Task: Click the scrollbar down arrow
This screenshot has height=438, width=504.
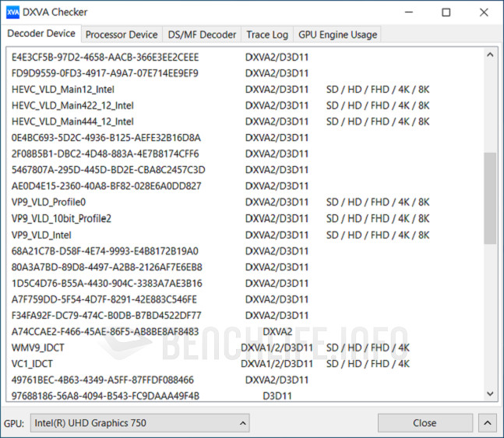Action: coord(490,394)
